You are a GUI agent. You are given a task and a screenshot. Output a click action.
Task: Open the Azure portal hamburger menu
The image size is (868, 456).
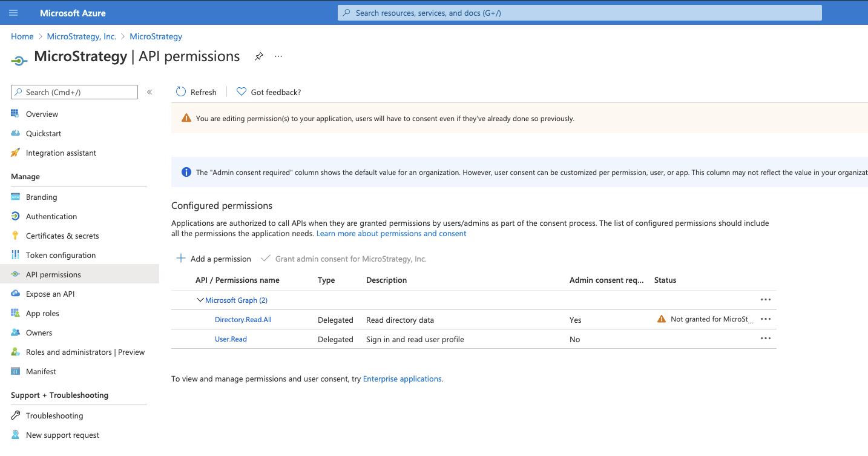[x=13, y=13]
